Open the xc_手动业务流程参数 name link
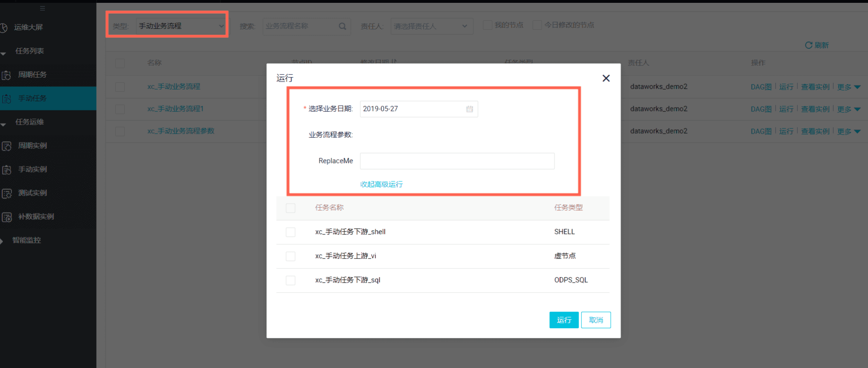868x368 pixels. click(x=181, y=131)
